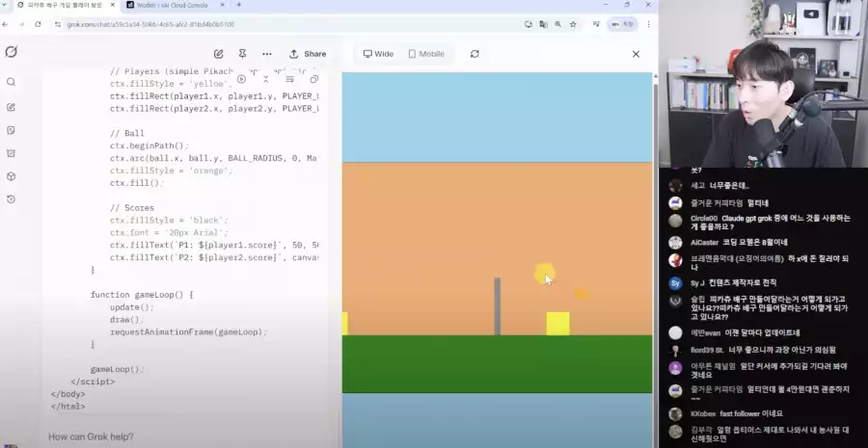Screen dimensions: 868x448
Task: Click the translate page icon
Action: click(x=543, y=24)
